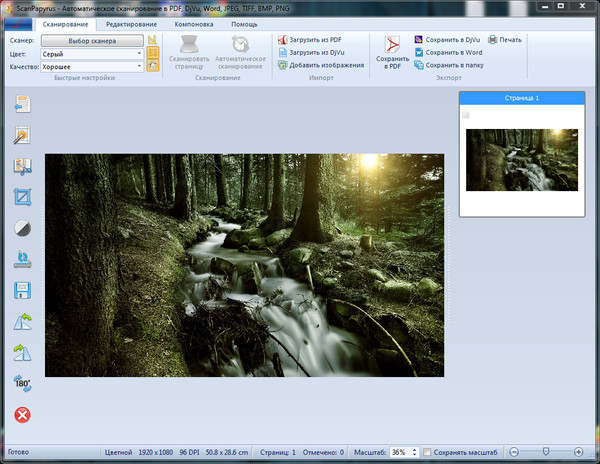The width and height of the screenshot is (600, 464).
Task: Click Загрузить из PDF import icon
Action: click(x=282, y=40)
